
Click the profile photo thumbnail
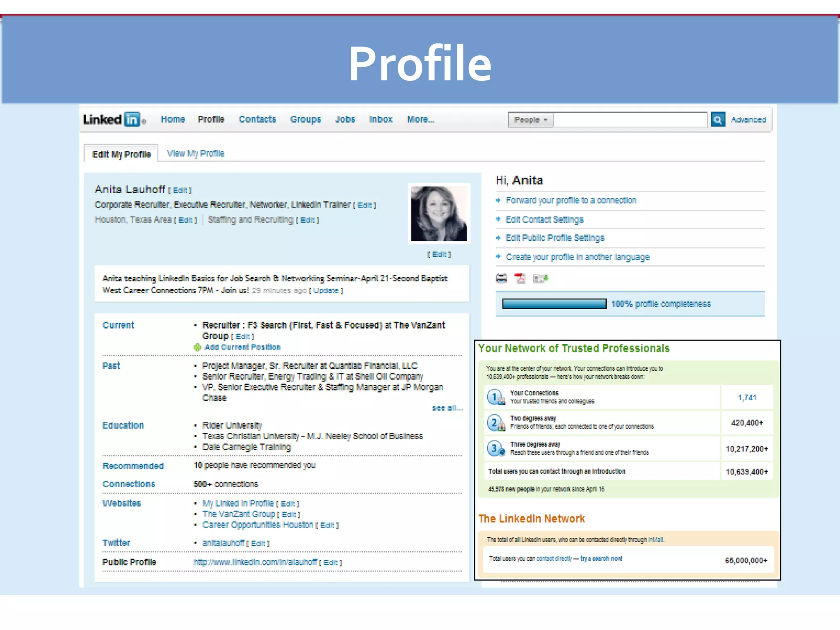pyautogui.click(x=439, y=214)
